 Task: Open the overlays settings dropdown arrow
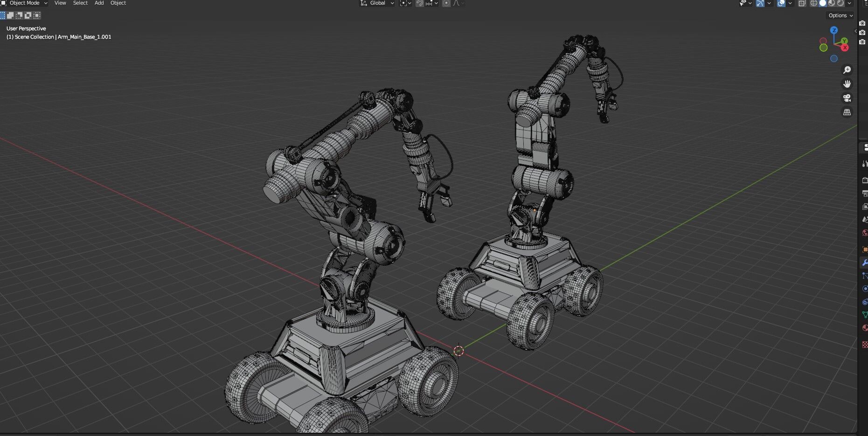pyautogui.click(x=790, y=3)
